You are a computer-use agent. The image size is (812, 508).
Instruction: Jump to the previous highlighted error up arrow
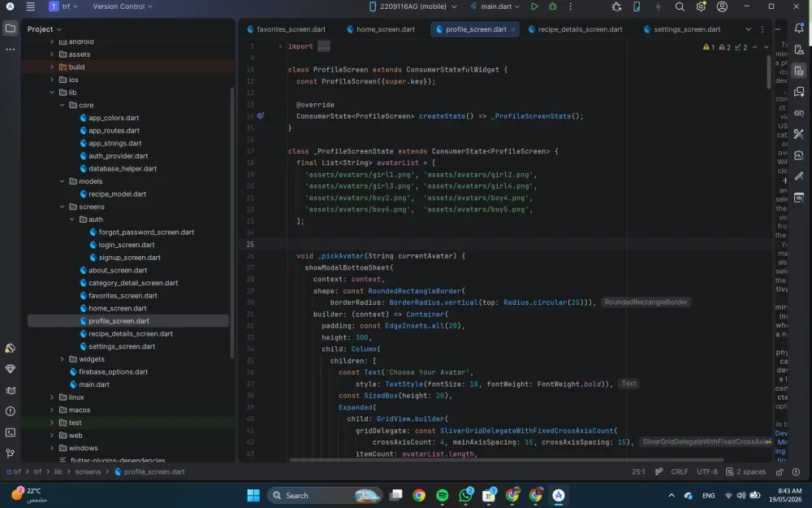754,47
